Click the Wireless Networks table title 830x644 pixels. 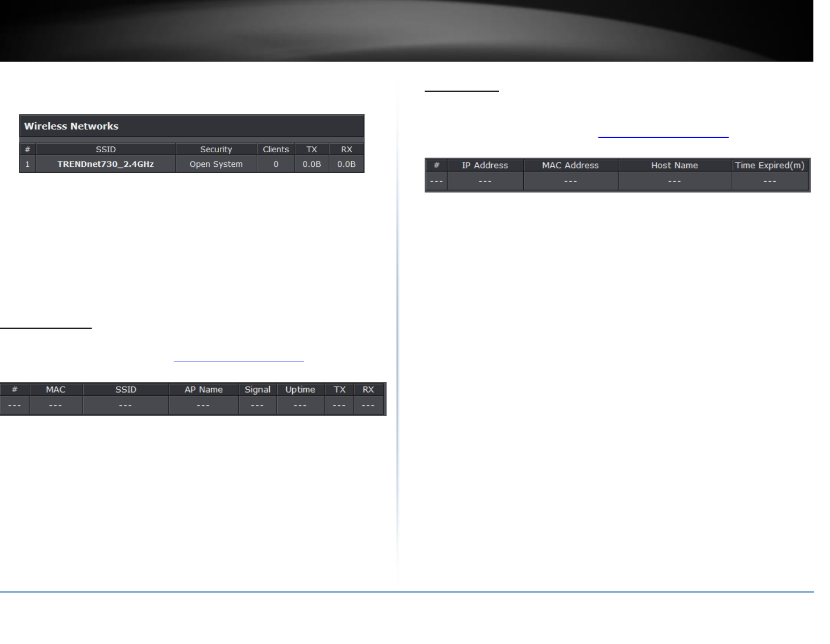tap(71, 126)
